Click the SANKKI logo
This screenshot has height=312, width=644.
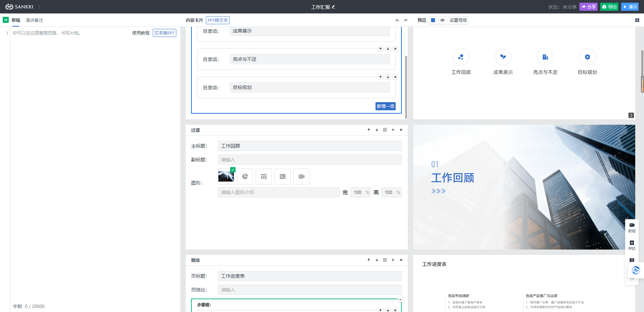pyautogui.click(x=19, y=6)
